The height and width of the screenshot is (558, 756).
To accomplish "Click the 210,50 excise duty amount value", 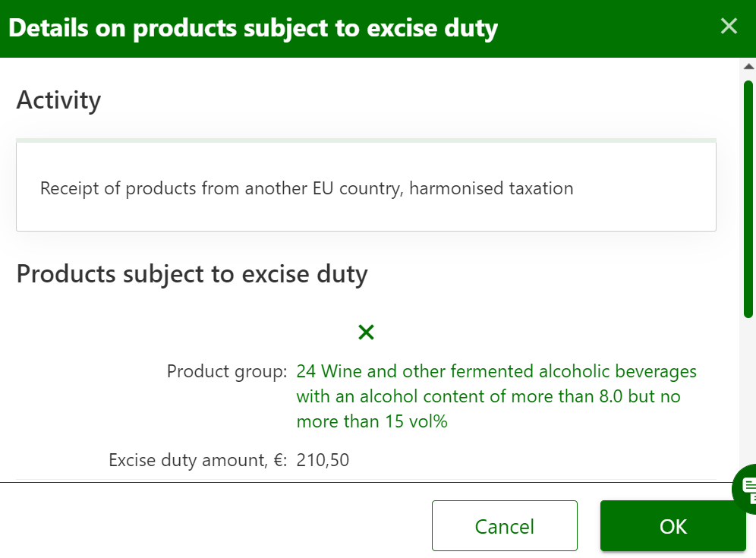I will tap(323, 459).
